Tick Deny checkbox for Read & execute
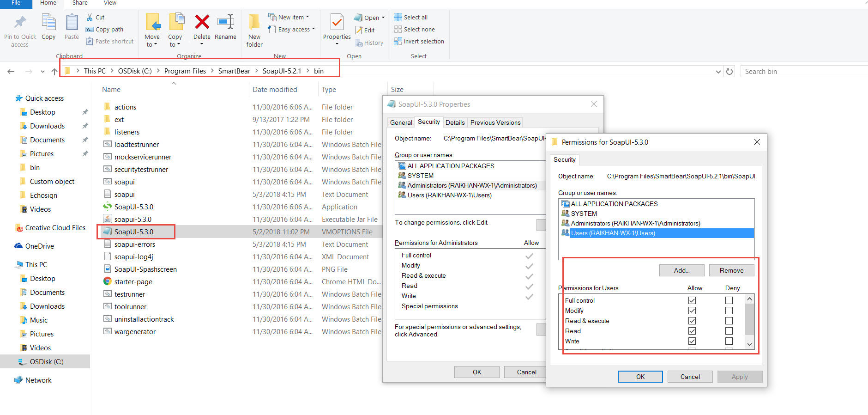The width and height of the screenshot is (868, 415). [729, 321]
